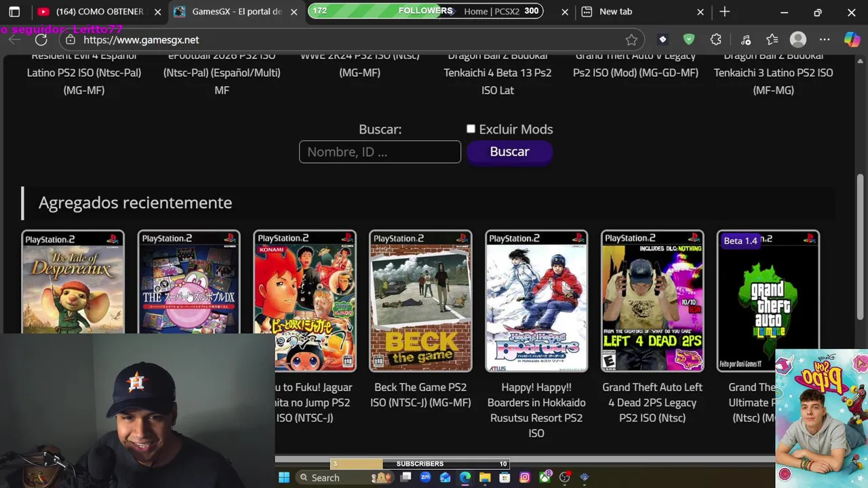Click the Agregados recientemente heading

click(135, 203)
